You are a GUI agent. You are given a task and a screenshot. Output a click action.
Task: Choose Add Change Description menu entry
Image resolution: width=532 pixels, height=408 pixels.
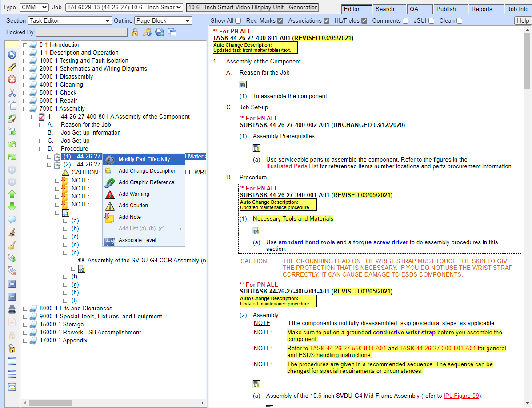pos(144,171)
